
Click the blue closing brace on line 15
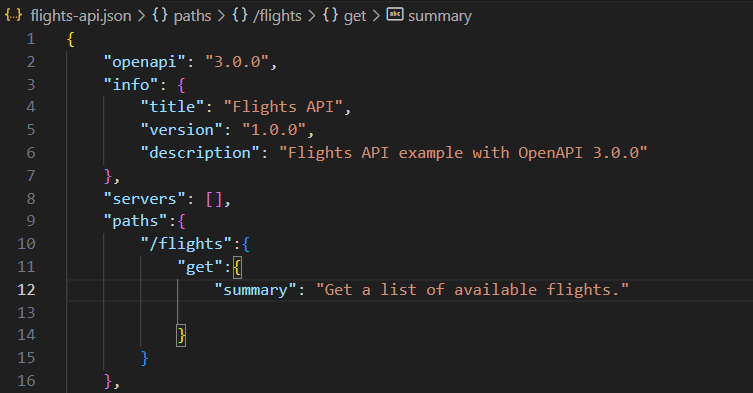pyautogui.click(x=145, y=358)
